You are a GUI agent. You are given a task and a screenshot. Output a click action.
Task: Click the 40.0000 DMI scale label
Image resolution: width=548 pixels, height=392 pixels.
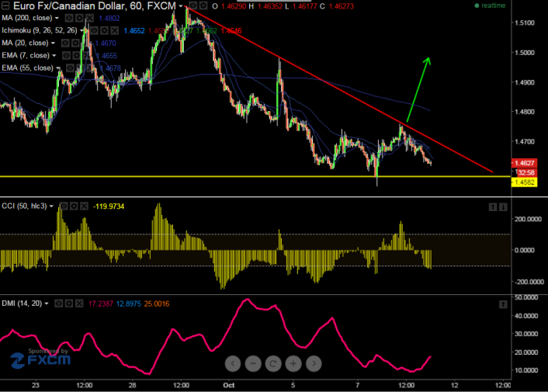click(x=527, y=316)
